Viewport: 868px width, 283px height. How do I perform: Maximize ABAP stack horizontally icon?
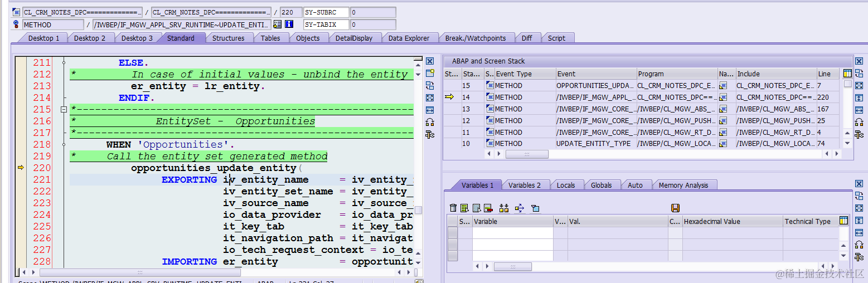859,110
